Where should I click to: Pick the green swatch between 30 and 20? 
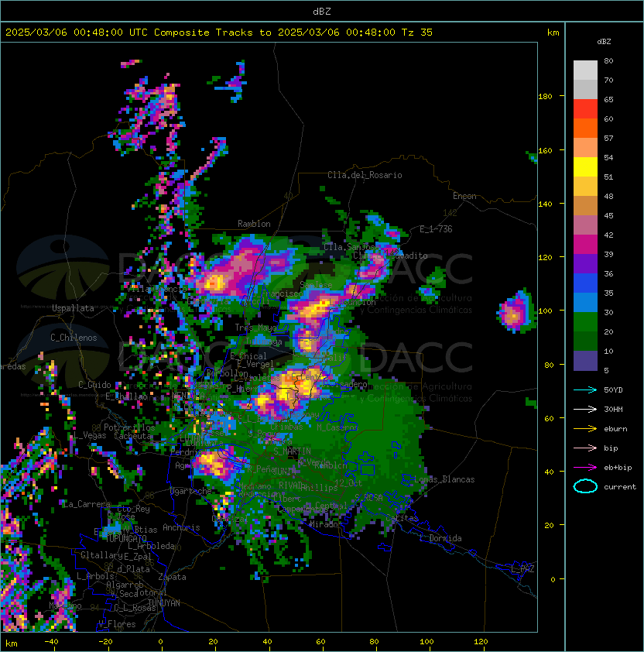(585, 322)
